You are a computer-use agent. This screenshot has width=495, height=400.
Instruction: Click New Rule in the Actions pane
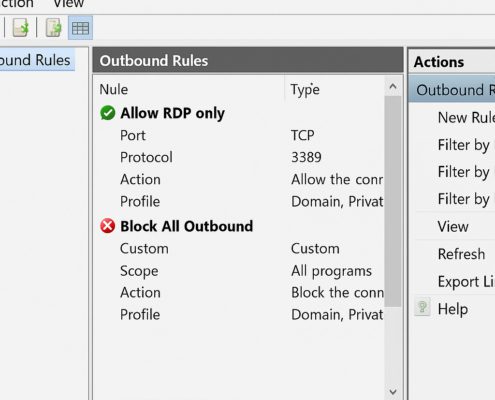pyautogui.click(x=466, y=117)
